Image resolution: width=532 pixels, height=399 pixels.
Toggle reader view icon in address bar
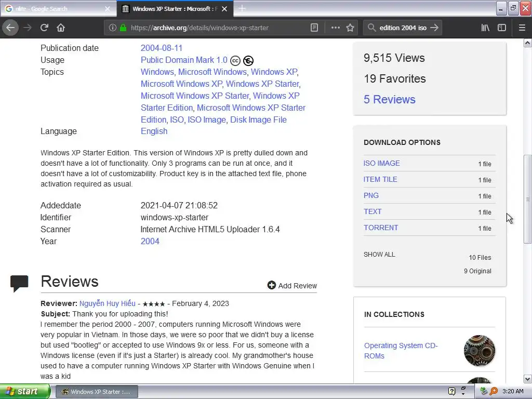coord(314,28)
